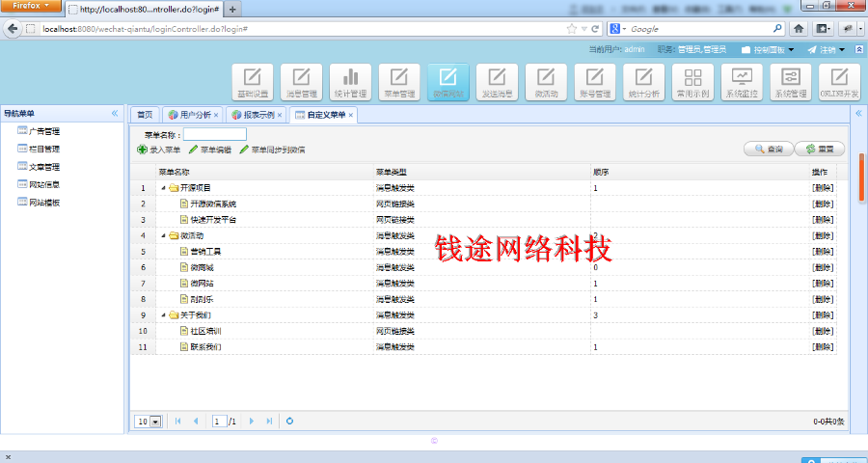This screenshot has height=463, width=868.
Task: Open the 微活动 module in top toolbar
Action: 546,82
